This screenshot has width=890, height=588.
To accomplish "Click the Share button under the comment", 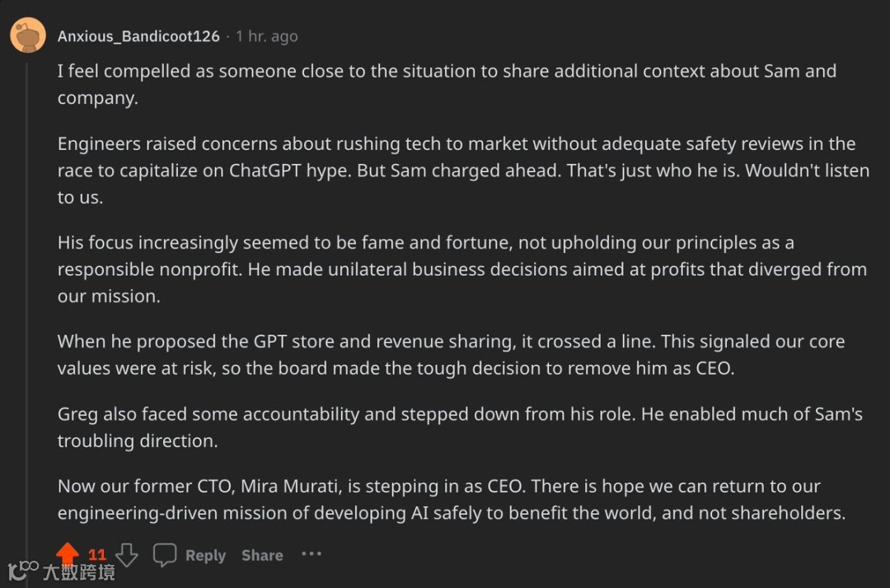I will click(262, 556).
